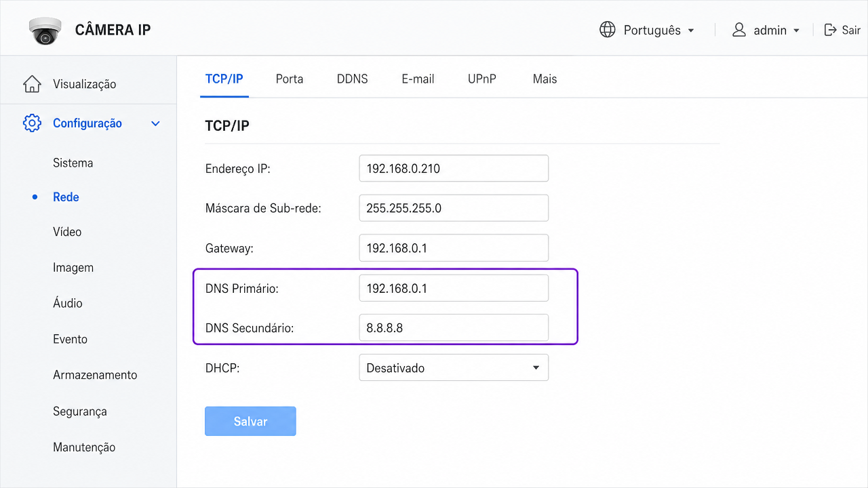The height and width of the screenshot is (488, 868).
Task: Click the Salvar button
Action: [x=250, y=421]
